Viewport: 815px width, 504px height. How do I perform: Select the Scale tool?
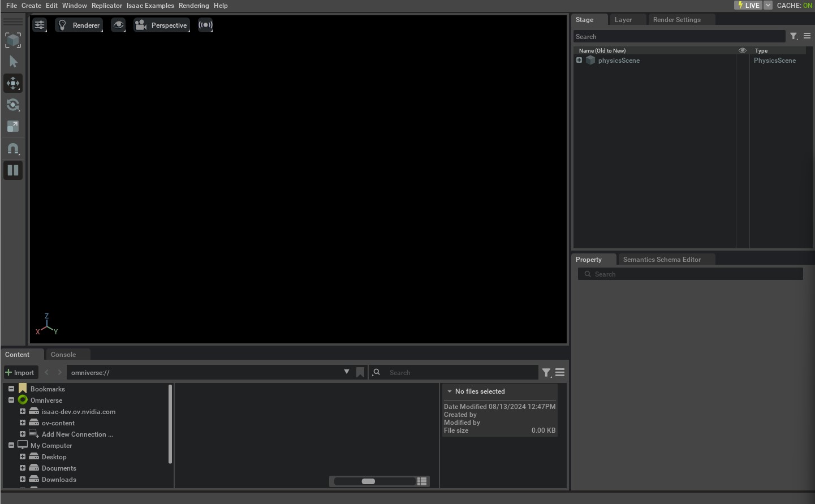pos(13,127)
